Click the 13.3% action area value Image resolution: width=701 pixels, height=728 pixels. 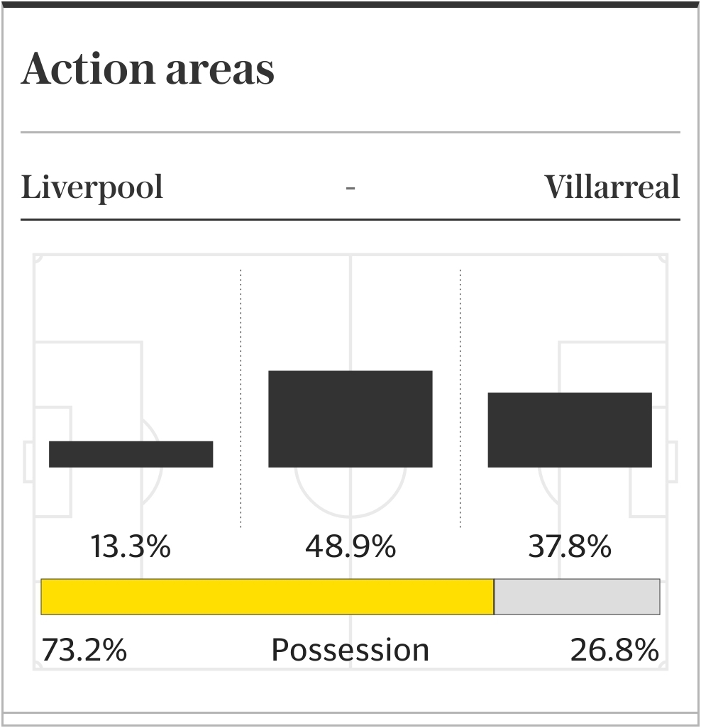tap(131, 547)
